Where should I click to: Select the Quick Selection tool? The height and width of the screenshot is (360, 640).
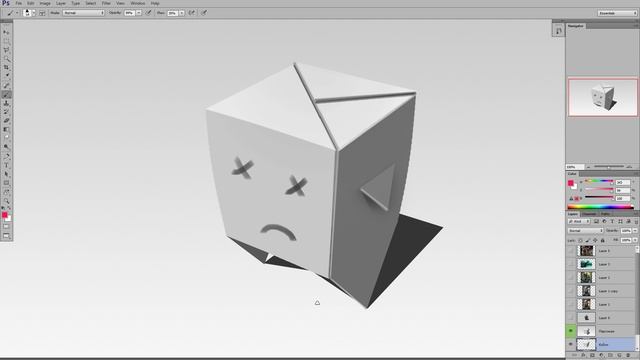pyautogui.click(x=6, y=58)
